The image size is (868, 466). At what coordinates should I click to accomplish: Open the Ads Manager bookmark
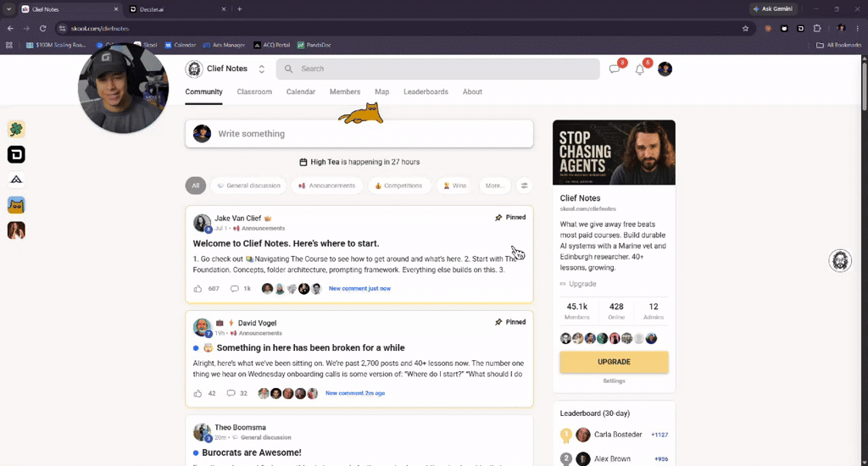(x=224, y=45)
